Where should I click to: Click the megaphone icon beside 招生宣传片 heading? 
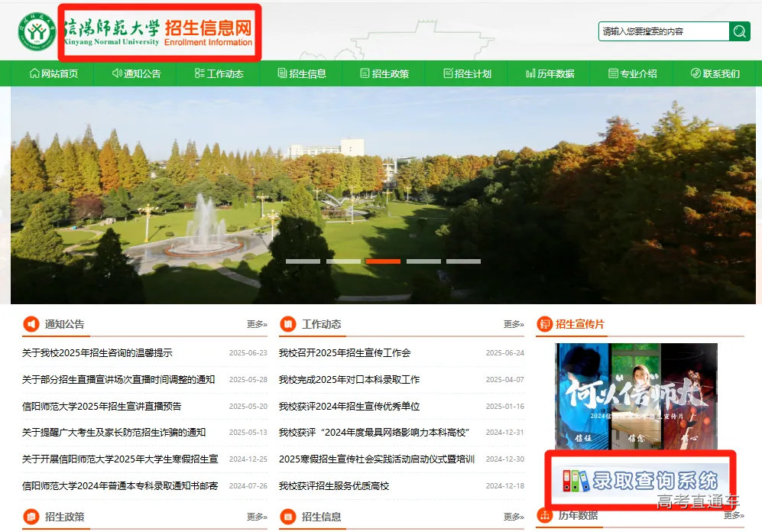coord(544,323)
